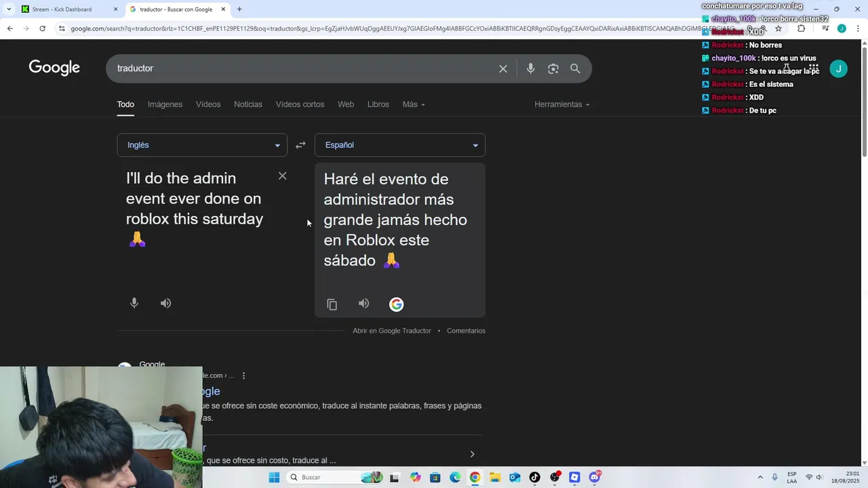Copy the Spanish translation
Viewport: 868px width, 488px height.
[x=332, y=304]
